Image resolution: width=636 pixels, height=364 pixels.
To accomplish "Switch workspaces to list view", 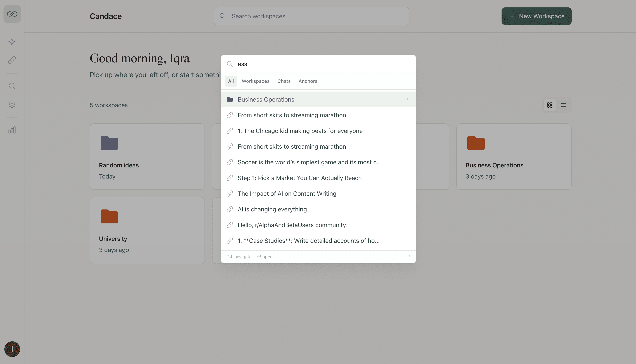I will click(563, 105).
